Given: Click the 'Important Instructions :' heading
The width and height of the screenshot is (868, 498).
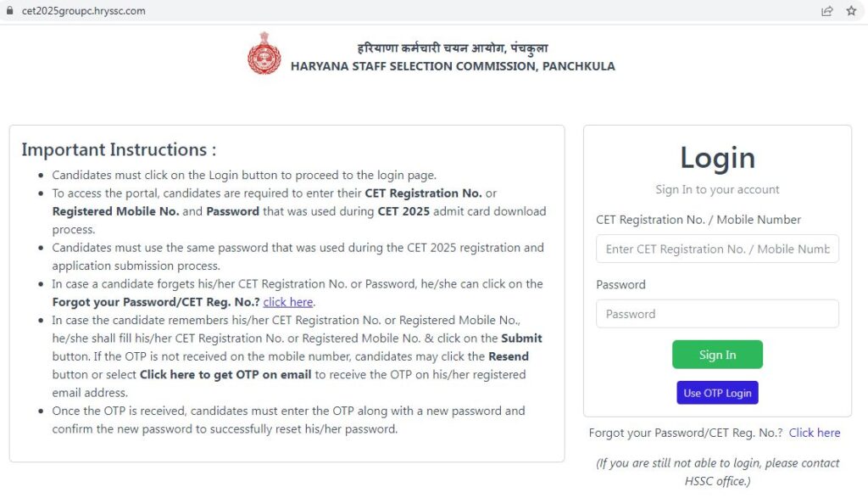Looking at the screenshot, I should pyautogui.click(x=119, y=150).
